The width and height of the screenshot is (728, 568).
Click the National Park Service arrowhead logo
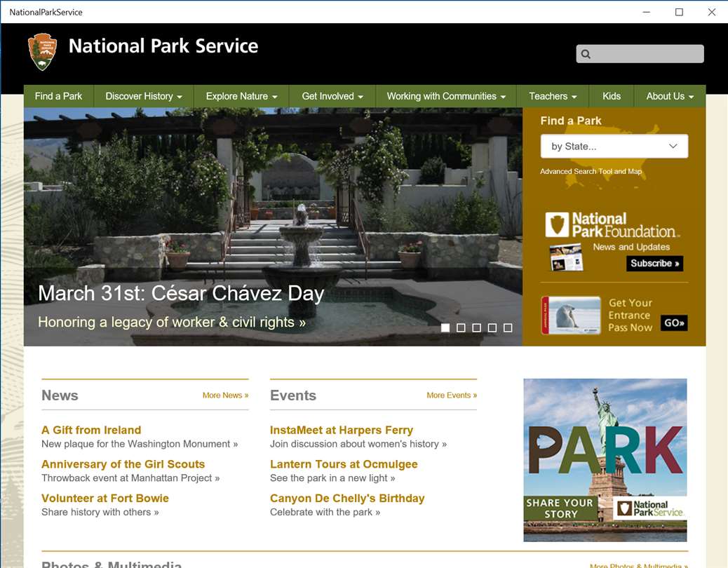coord(42,51)
